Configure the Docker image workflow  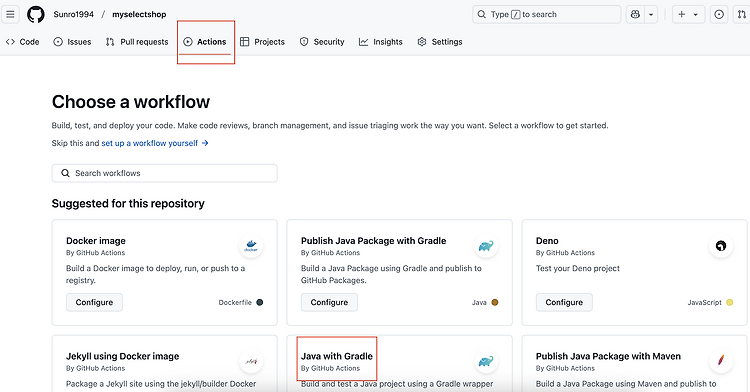coord(94,302)
